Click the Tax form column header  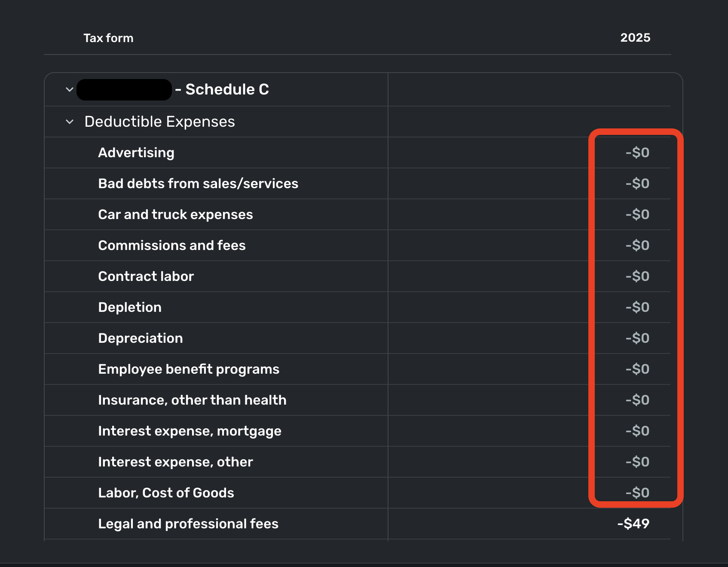[x=108, y=38]
